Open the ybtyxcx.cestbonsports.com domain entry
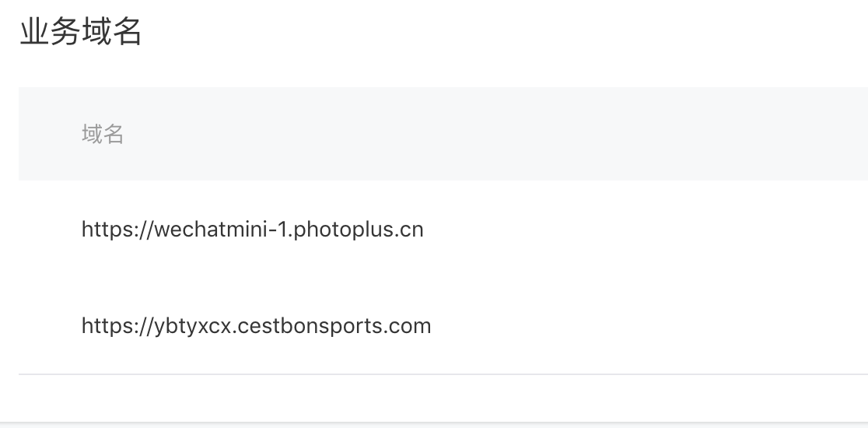The width and height of the screenshot is (868, 428). click(x=257, y=325)
